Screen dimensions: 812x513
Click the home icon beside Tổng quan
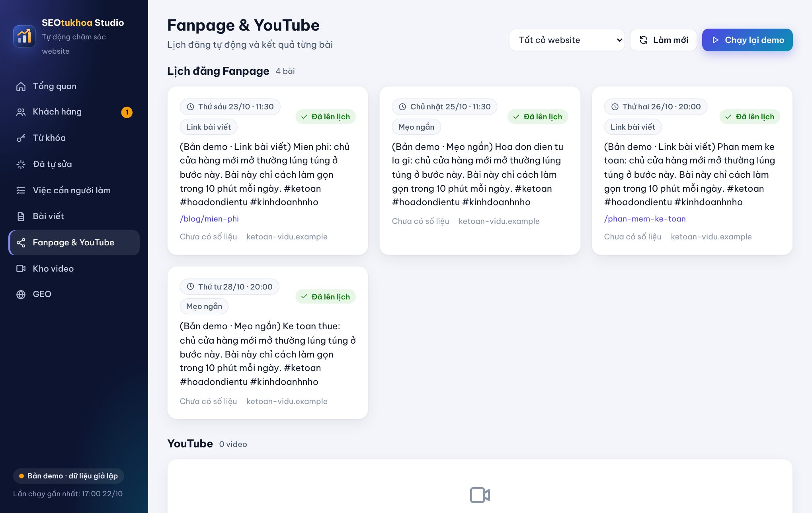click(21, 86)
